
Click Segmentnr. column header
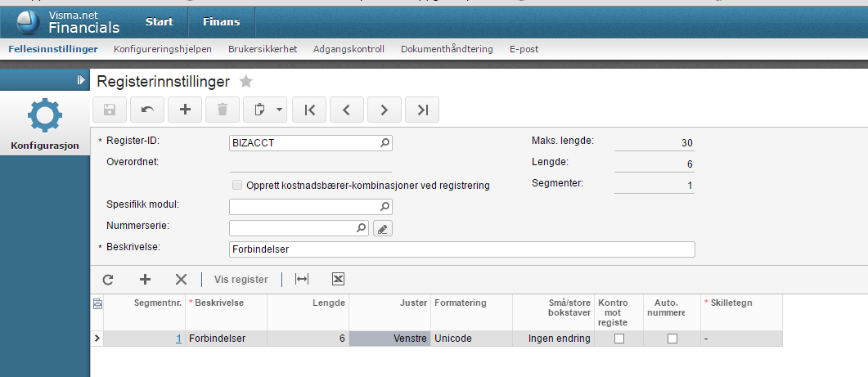coord(145,312)
